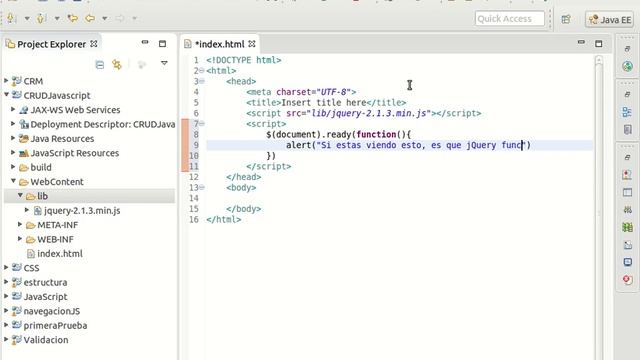Collapse All in Project Explorer

(100, 64)
